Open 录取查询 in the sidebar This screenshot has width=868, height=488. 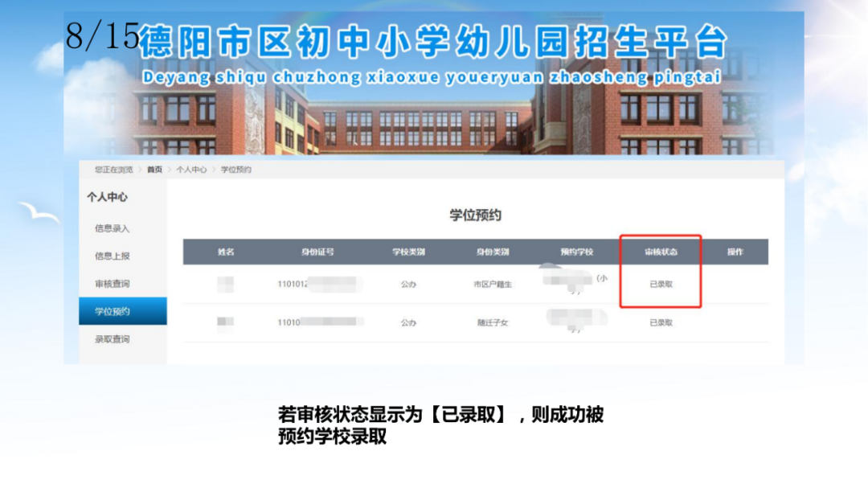coord(112,339)
